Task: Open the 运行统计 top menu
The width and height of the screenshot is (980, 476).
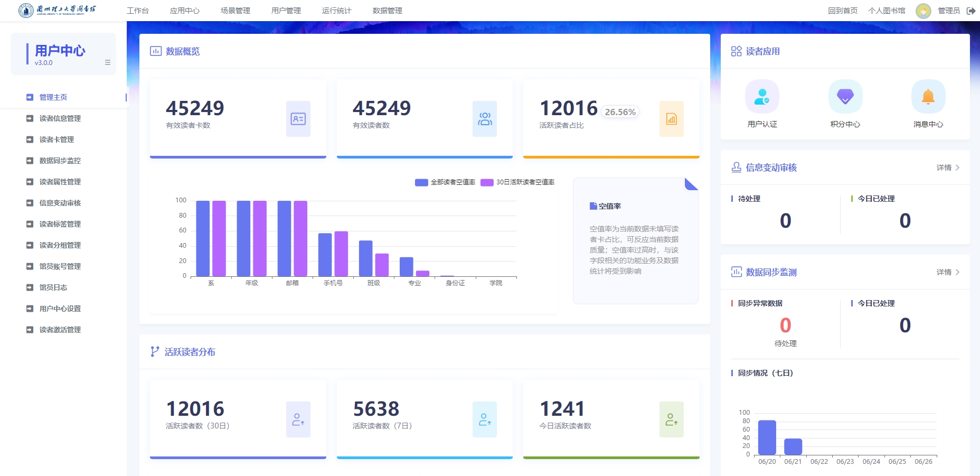Action: coord(336,11)
